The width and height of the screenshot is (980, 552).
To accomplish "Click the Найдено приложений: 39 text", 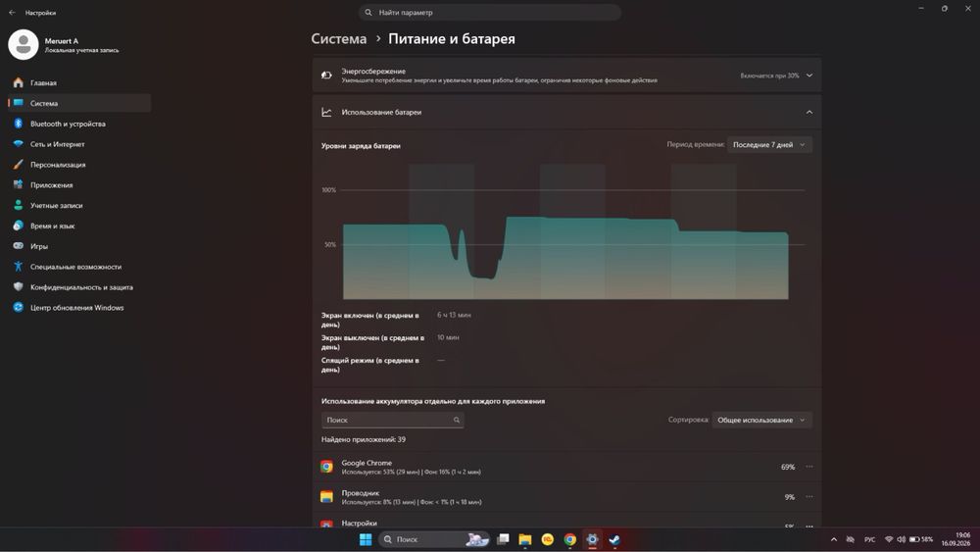I will tap(364, 439).
